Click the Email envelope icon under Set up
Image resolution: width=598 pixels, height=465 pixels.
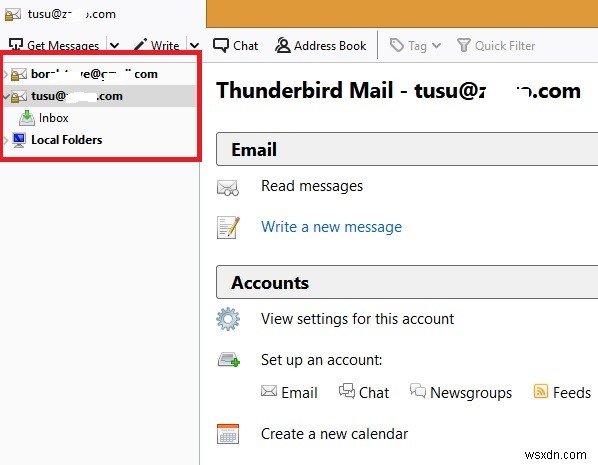269,391
